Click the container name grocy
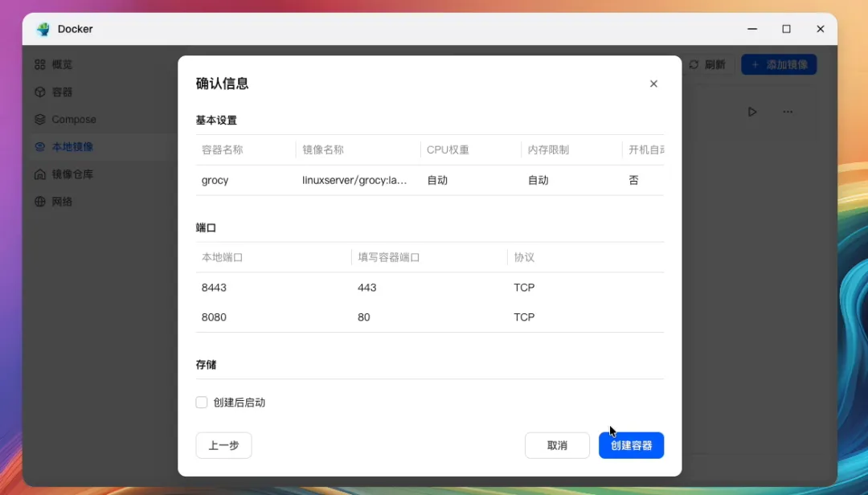Image resolution: width=868 pixels, height=495 pixels. pos(215,180)
